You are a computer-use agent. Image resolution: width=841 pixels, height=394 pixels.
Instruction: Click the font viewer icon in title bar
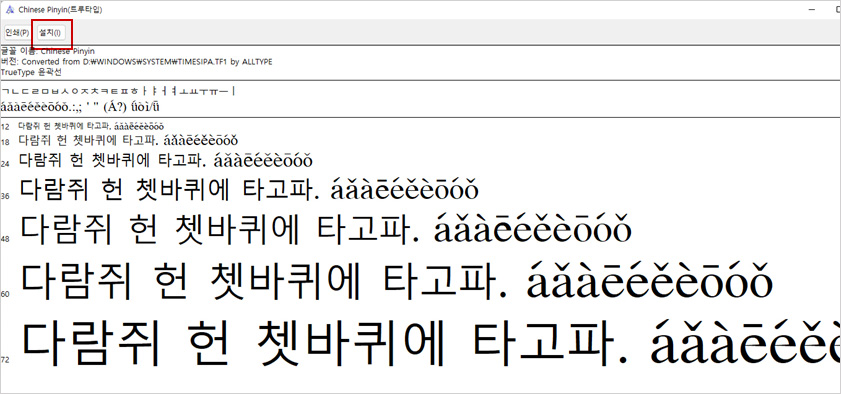pos(9,10)
